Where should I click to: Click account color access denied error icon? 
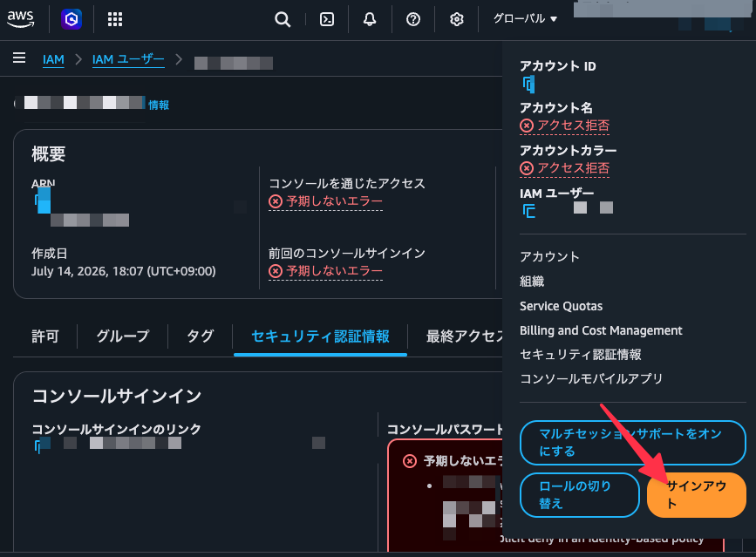527,168
